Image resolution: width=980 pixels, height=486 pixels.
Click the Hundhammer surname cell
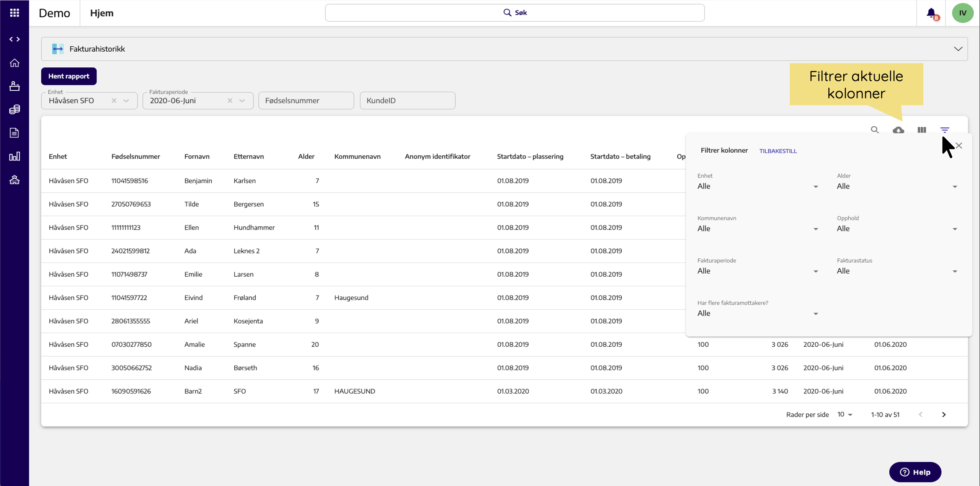[x=254, y=227]
